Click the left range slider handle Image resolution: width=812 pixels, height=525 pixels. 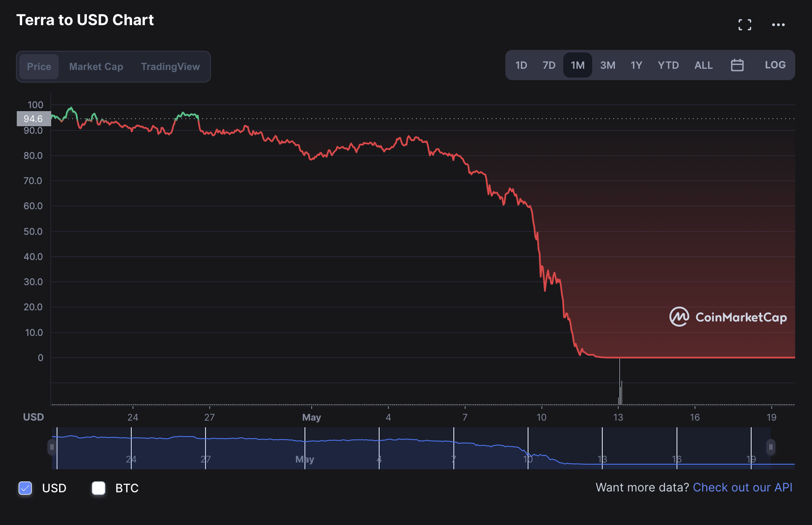[x=52, y=447]
